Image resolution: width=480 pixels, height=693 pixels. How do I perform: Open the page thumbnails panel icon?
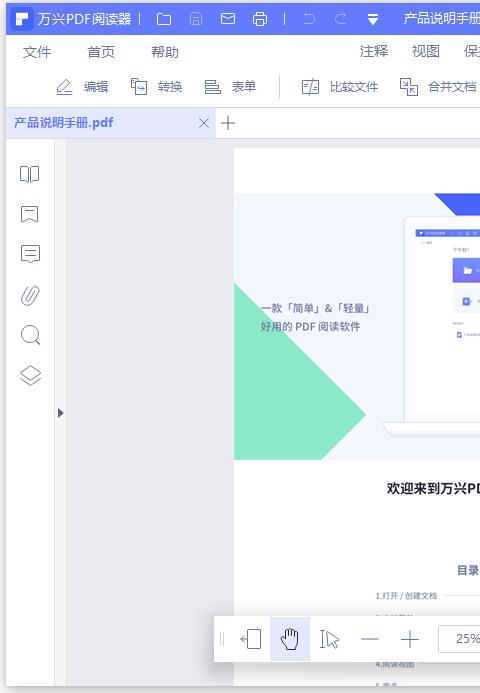[30, 174]
